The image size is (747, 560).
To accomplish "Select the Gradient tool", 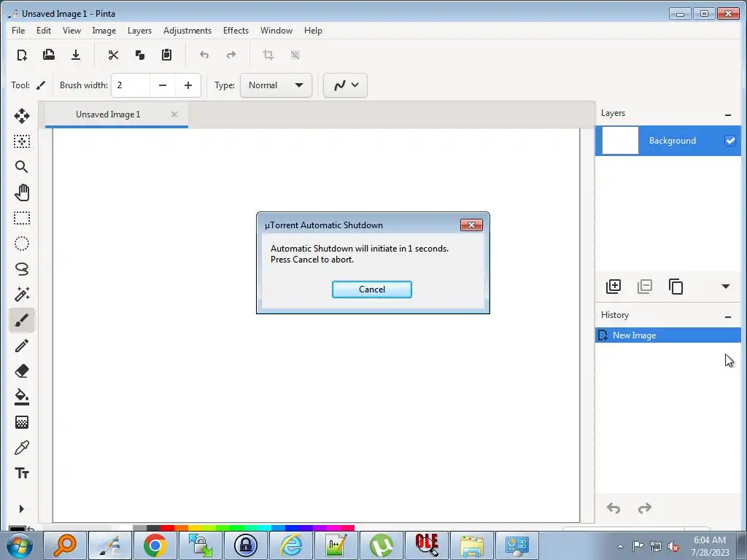I will pyautogui.click(x=22, y=422).
